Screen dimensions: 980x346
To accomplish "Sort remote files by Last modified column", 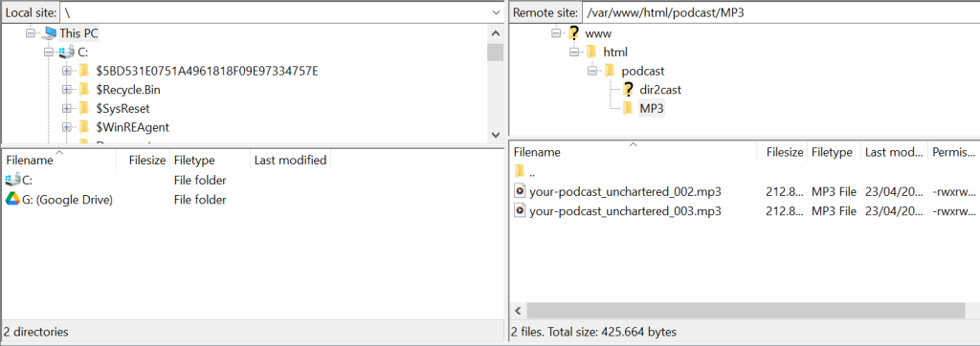I will (x=894, y=152).
